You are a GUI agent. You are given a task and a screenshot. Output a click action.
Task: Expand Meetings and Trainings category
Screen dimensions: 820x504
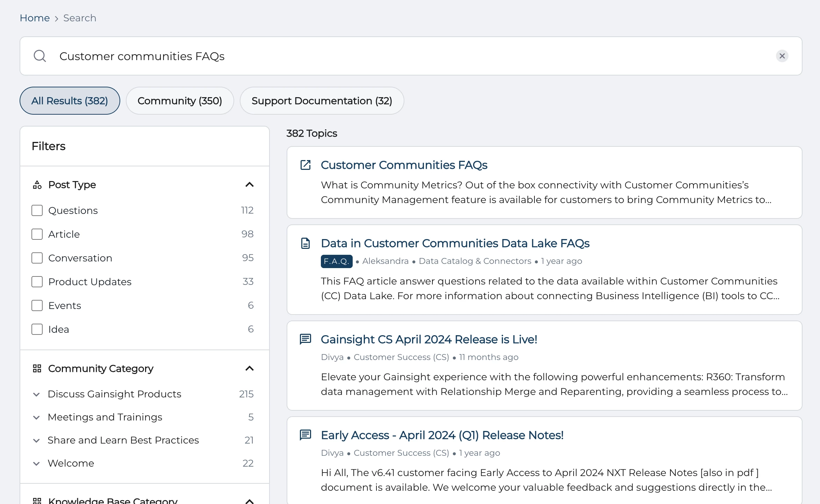point(36,417)
